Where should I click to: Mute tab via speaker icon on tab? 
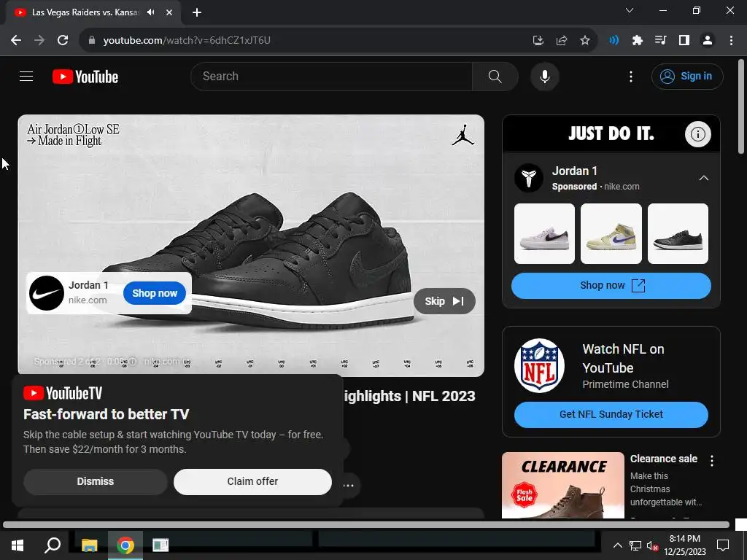click(x=151, y=12)
